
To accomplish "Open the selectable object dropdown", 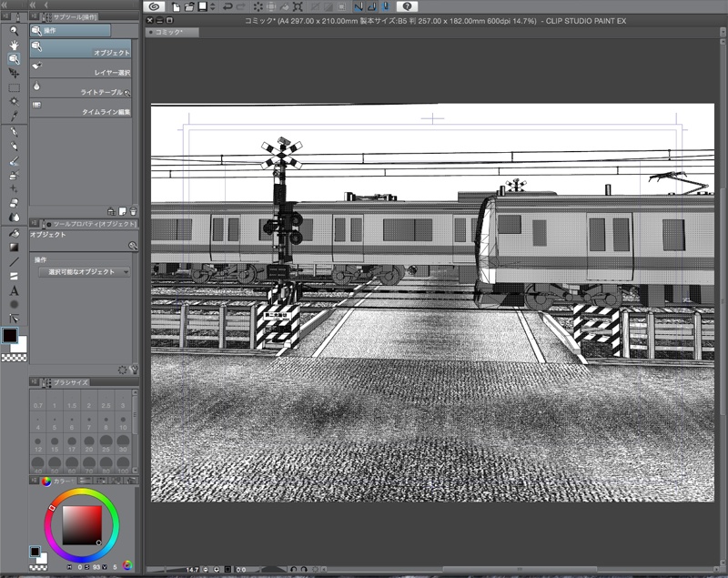I will tap(84, 272).
